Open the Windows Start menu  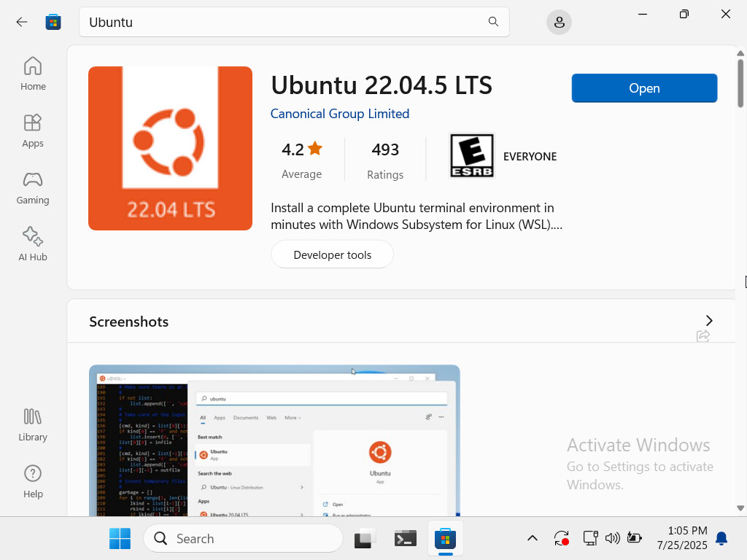click(120, 539)
